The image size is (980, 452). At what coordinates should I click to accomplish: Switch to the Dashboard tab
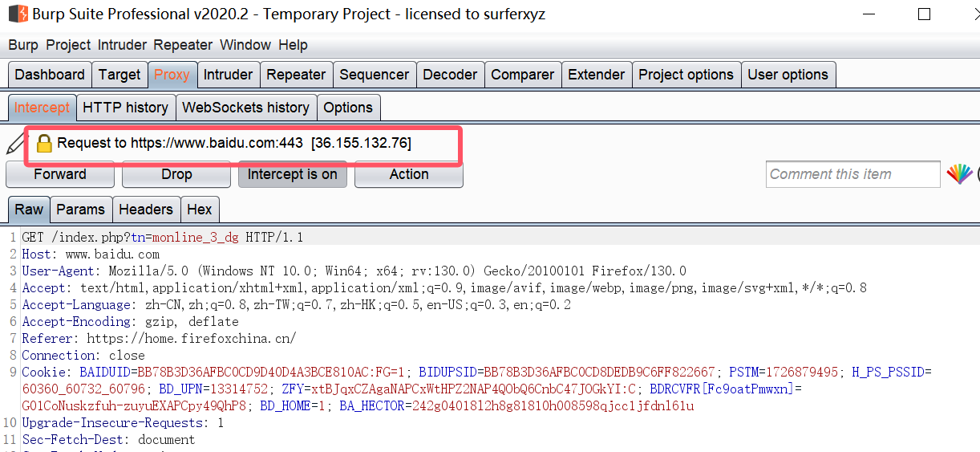point(50,75)
